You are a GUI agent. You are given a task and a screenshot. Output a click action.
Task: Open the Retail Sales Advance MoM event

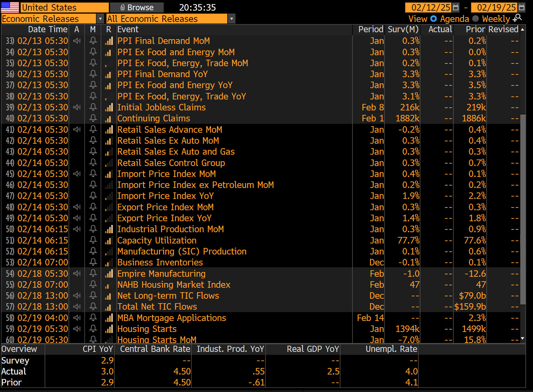tap(170, 130)
